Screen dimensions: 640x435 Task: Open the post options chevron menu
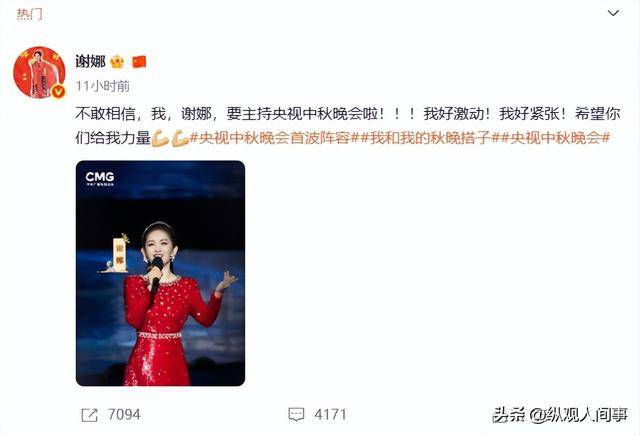click(613, 13)
